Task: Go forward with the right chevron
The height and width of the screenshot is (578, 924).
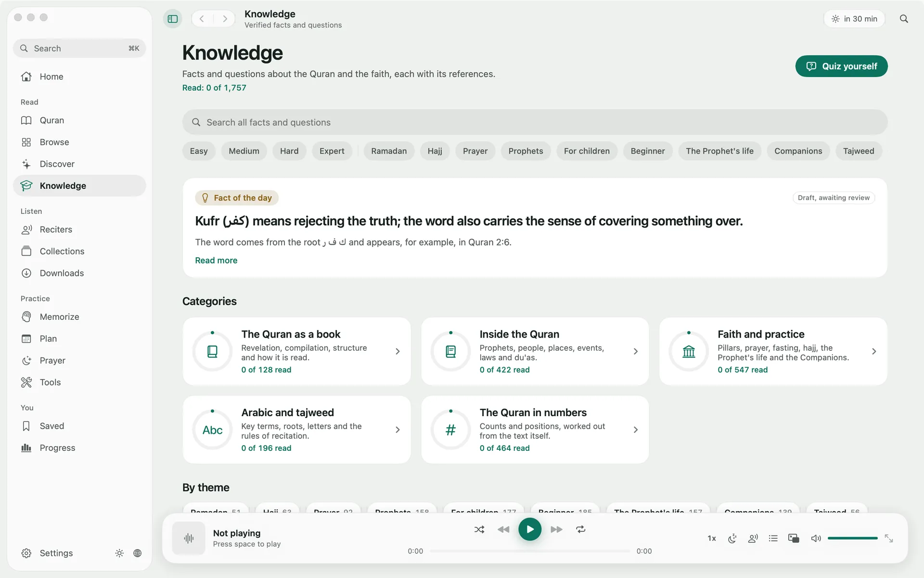Action: (x=225, y=19)
